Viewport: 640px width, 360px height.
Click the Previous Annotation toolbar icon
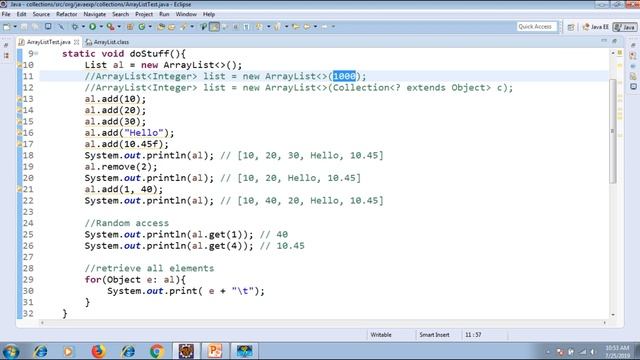click(x=278, y=27)
